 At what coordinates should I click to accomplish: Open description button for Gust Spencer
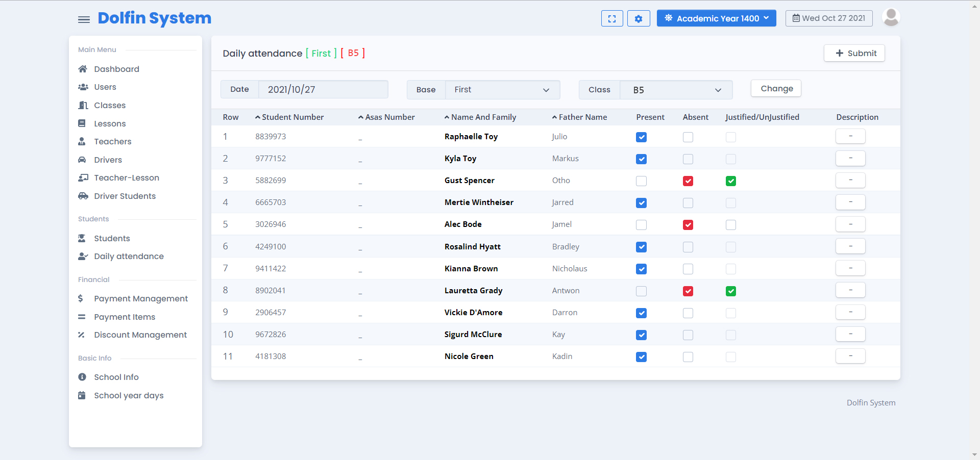pyautogui.click(x=850, y=180)
